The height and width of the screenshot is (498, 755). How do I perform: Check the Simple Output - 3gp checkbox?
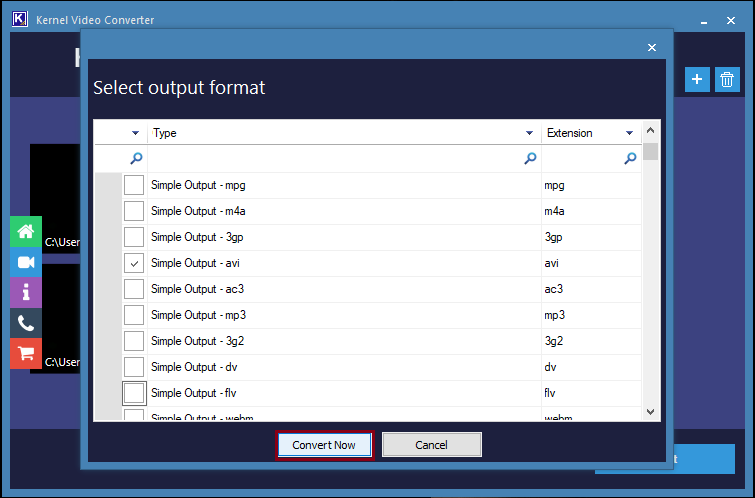(134, 237)
